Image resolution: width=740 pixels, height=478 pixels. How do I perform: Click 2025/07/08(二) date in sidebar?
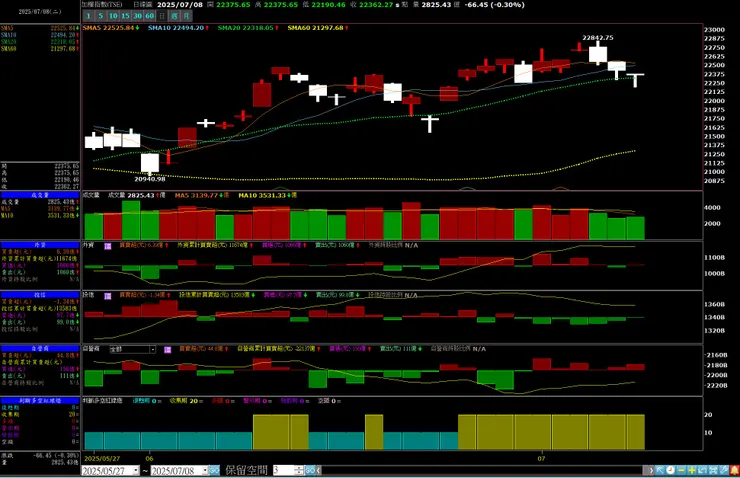click(x=40, y=11)
